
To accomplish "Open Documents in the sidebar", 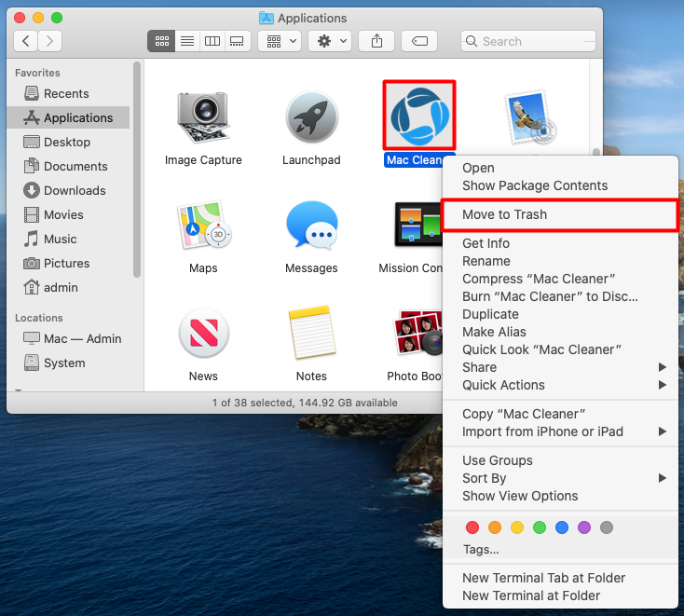I will click(68, 166).
